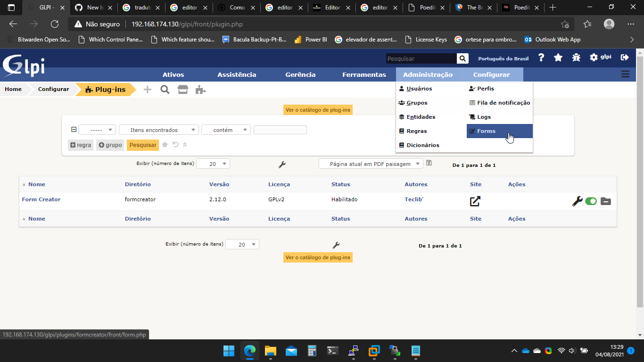This screenshot has width=644, height=362.
Task: Open GLPI debug mode bug icon
Action: (x=576, y=57)
